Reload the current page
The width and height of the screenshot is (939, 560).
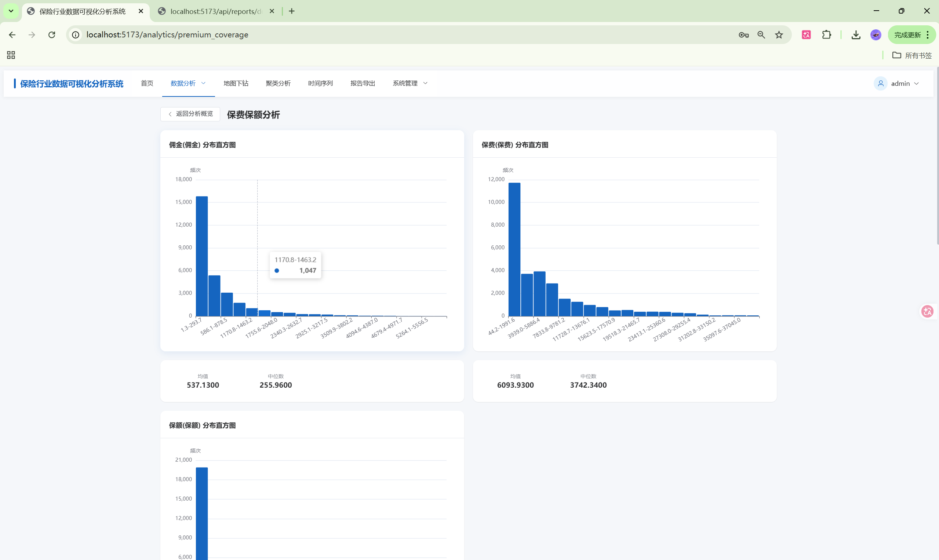pyautogui.click(x=52, y=35)
